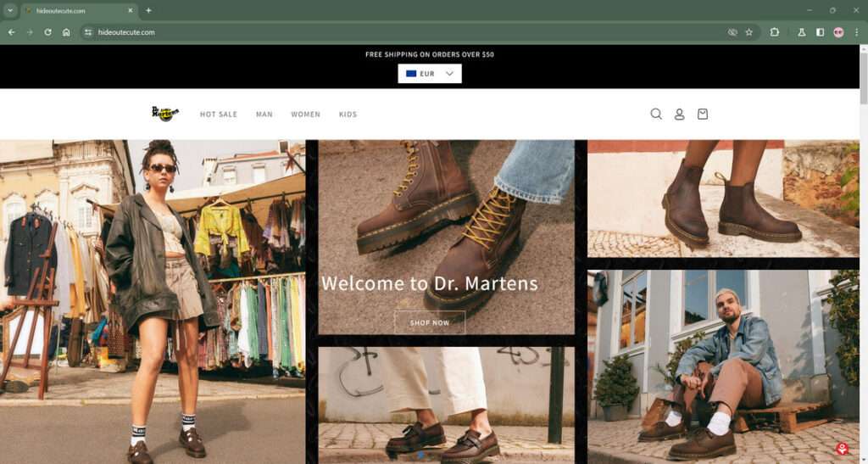
Task: Reload the page
Action: click(48, 32)
